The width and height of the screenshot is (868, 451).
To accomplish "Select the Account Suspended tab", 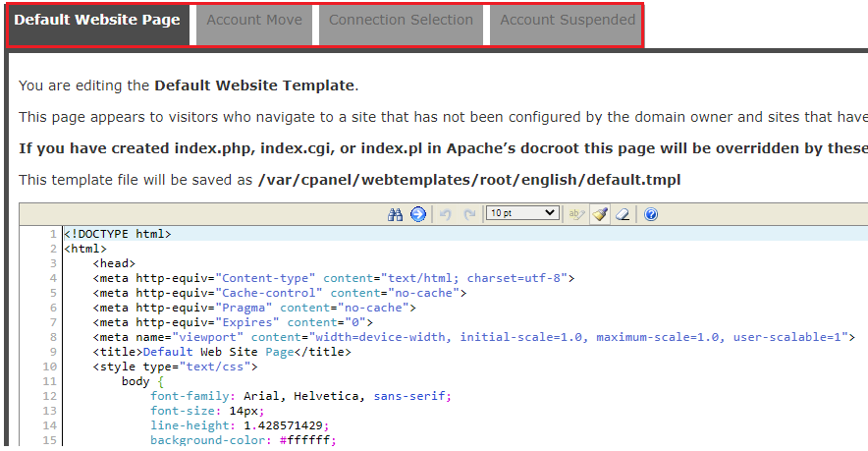I will point(567,21).
